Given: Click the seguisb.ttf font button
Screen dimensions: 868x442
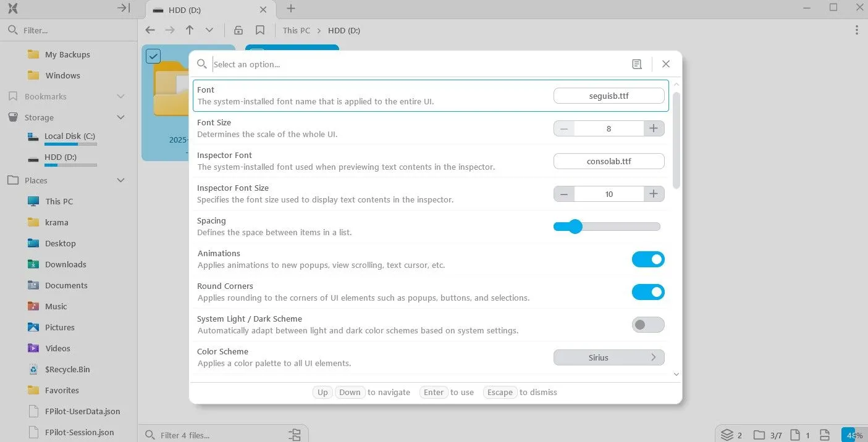Looking at the screenshot, I should [609, 96].
